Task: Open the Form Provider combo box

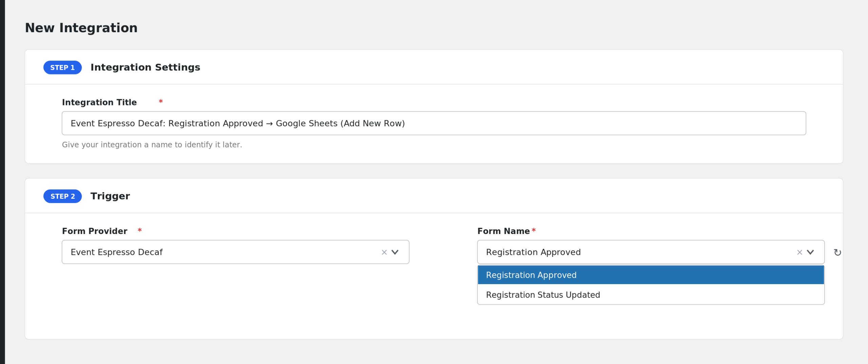Action: 235,252
